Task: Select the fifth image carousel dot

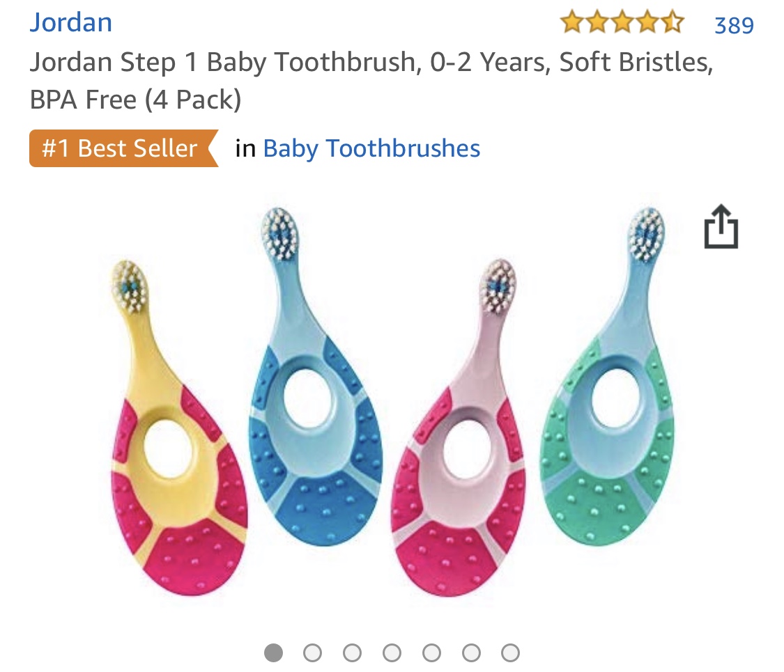Action: [431, 653]
